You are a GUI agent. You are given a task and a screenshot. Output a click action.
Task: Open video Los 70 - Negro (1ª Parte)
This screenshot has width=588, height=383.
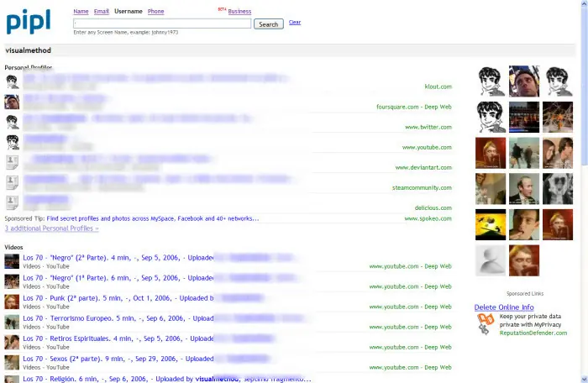pyautogui.click(x=118, y=278)
